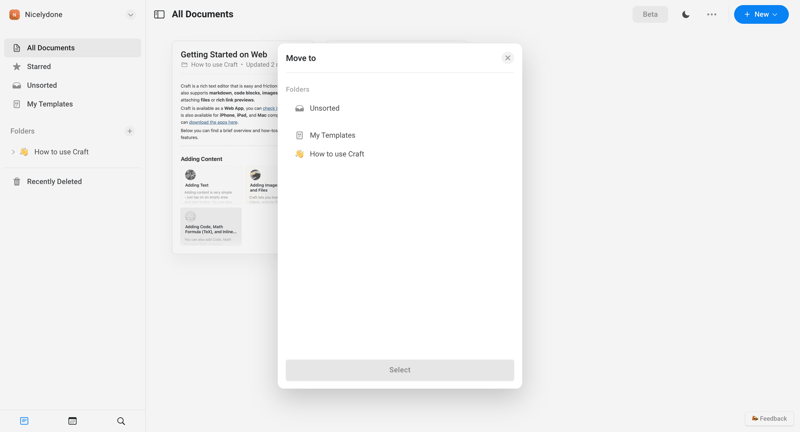Choose My Templates in Move to dialog
The height and width of the screenshot is (432, 800).
399,135
